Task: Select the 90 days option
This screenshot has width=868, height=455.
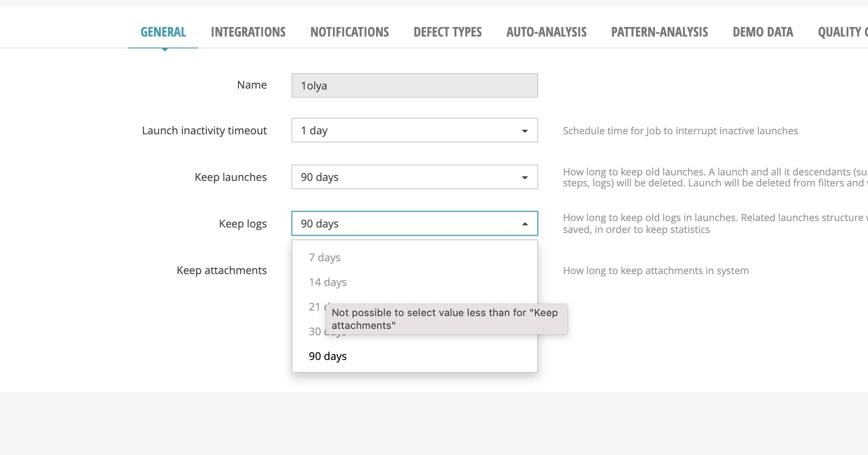Action: 328,356
